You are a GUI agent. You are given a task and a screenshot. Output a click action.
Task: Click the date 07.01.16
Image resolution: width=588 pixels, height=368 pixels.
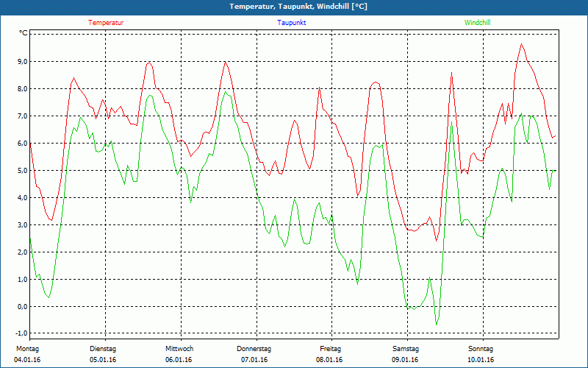click(x=254, y=360)
